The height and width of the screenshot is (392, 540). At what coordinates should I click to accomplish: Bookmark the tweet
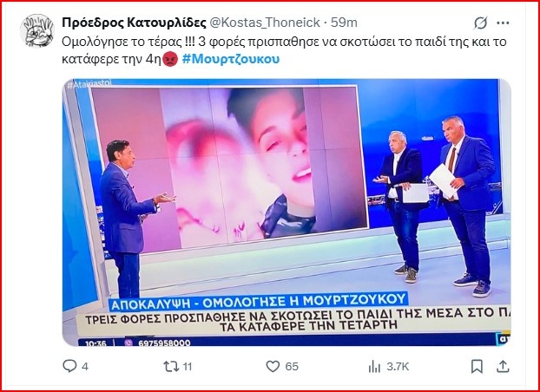[477, 367]
